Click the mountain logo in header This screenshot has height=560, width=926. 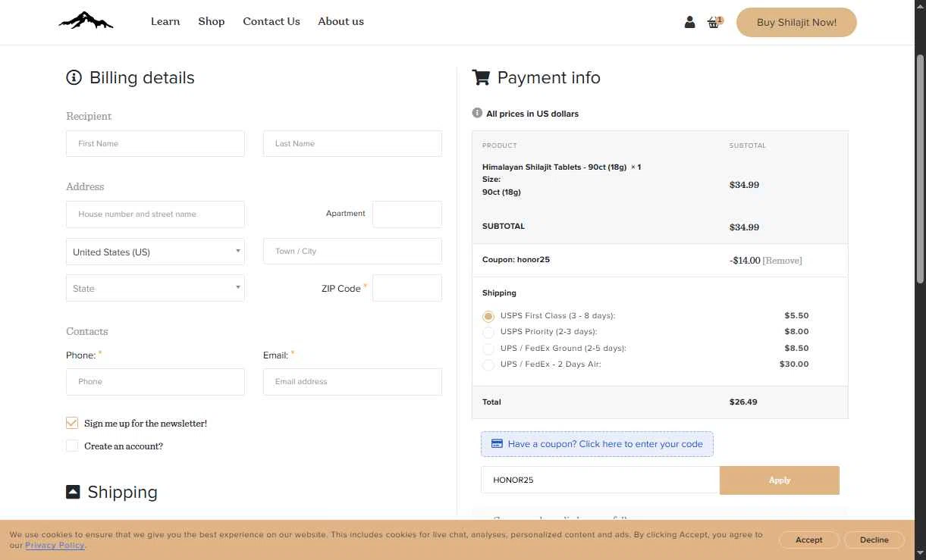[x=86, y=21]
